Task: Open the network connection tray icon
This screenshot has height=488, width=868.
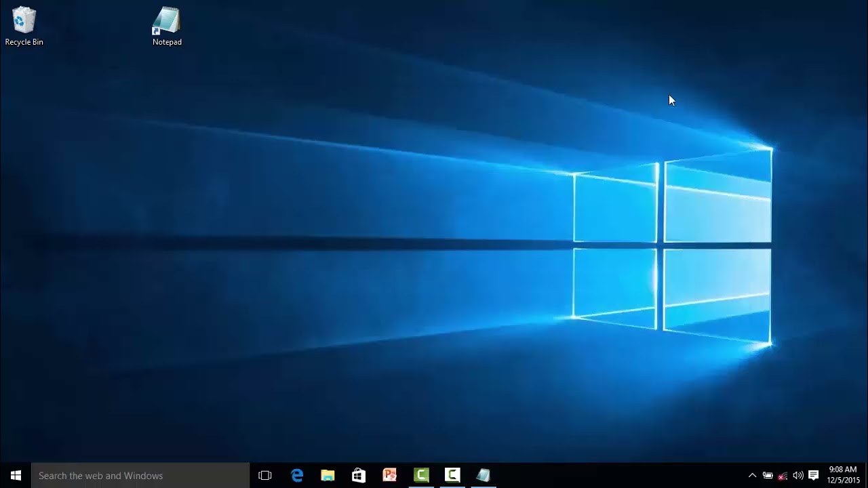Action: point(783,475)
